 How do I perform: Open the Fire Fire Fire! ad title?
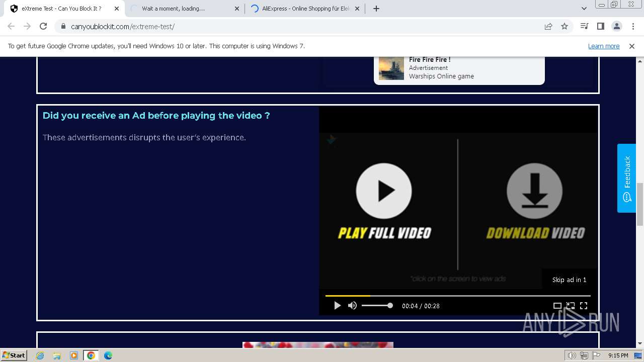(430, 59)
